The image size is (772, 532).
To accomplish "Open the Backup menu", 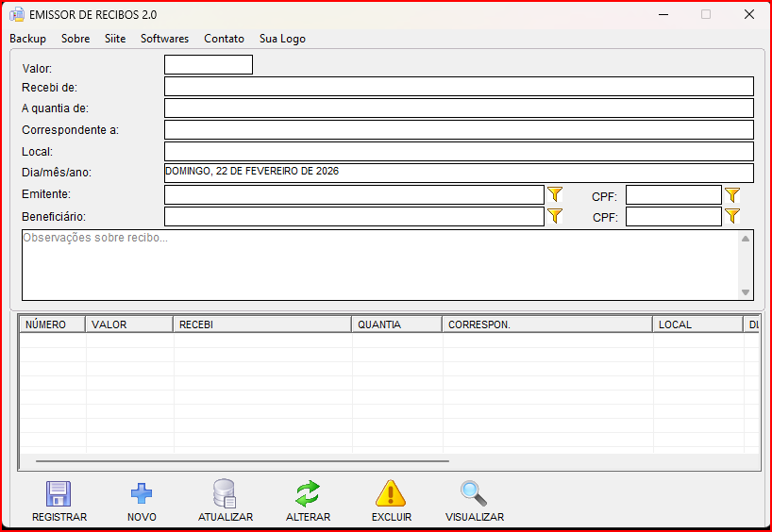I will [x=27, y=39].
